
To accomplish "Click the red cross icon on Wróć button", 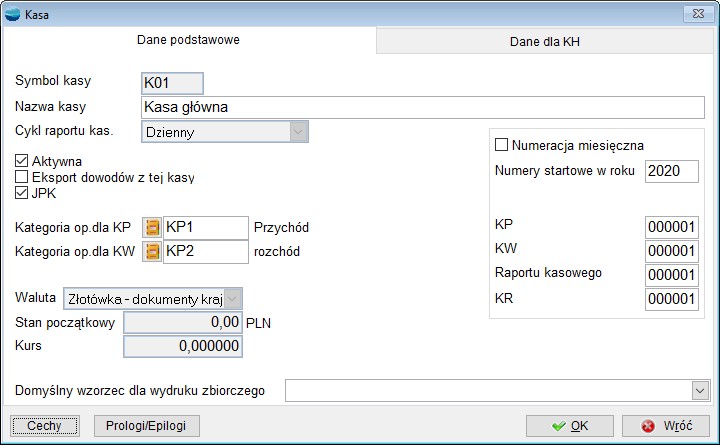I will click(648, 426).
